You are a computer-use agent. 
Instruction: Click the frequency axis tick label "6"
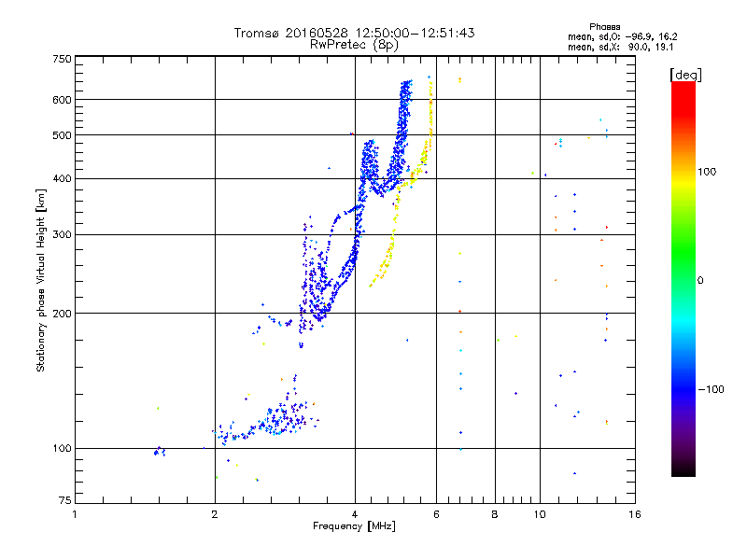(x=436, y=514)
